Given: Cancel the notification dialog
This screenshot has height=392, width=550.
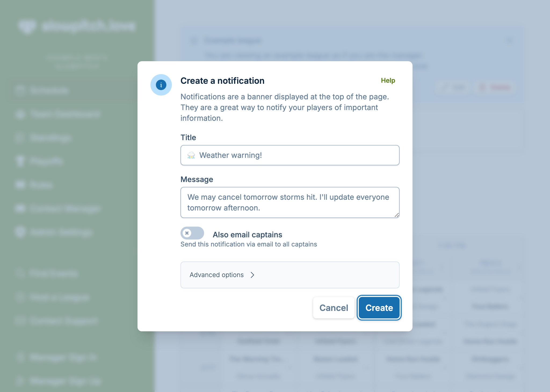Looking at the screenshot, I should click(x=334, y=308).
